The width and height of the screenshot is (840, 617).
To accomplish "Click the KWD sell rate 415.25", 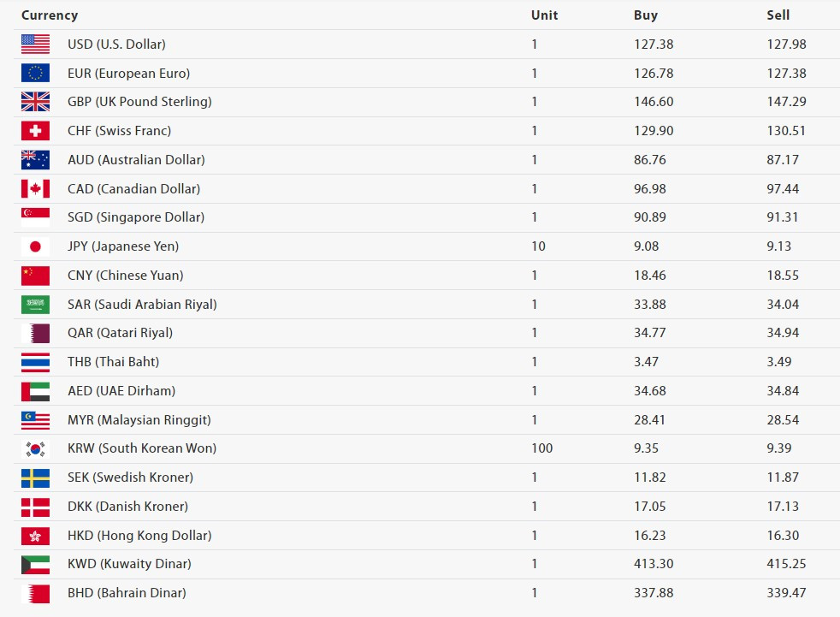I will point(786,564).
